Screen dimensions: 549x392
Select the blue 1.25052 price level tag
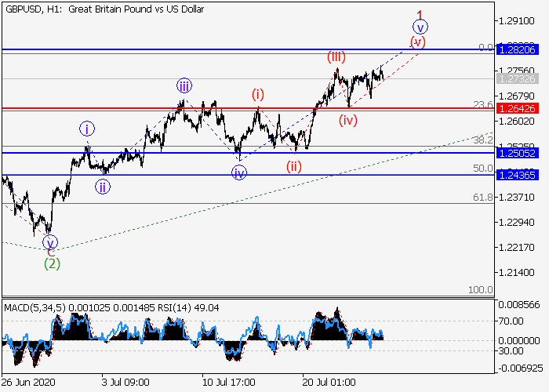pyautogui.click(x=520, y=153)
